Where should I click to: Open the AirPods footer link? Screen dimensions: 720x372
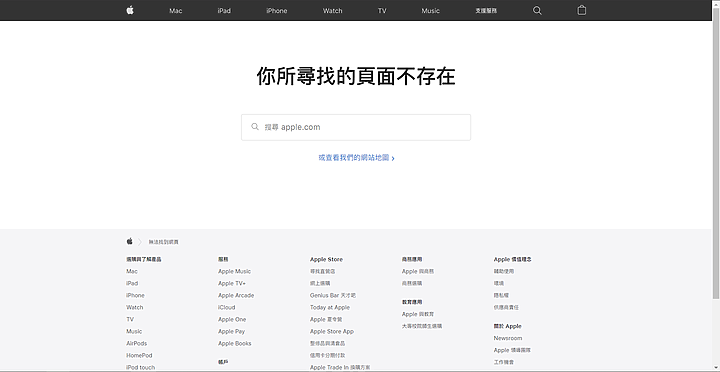point(137,343)
